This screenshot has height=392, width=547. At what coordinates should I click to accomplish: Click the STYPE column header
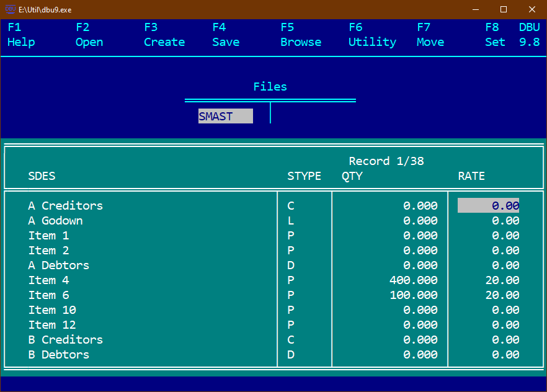coord(304,176)
